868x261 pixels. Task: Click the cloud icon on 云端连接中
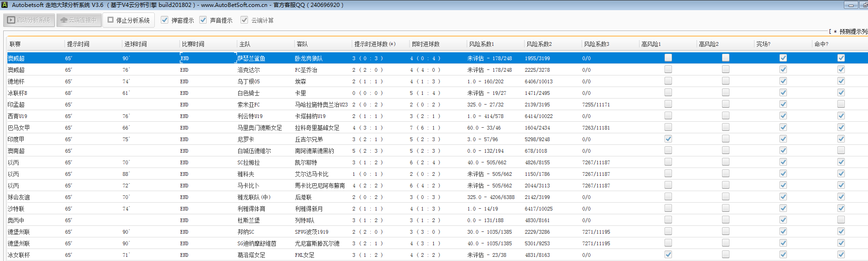pos(64,20)
